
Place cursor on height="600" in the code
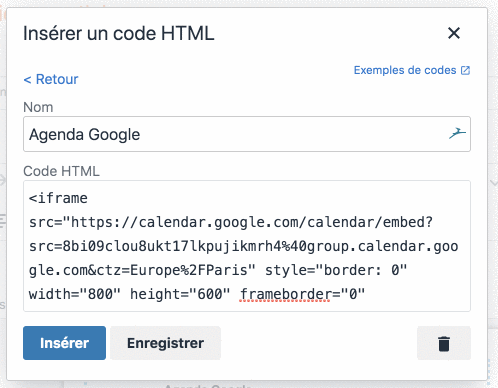tap(180, 294)
